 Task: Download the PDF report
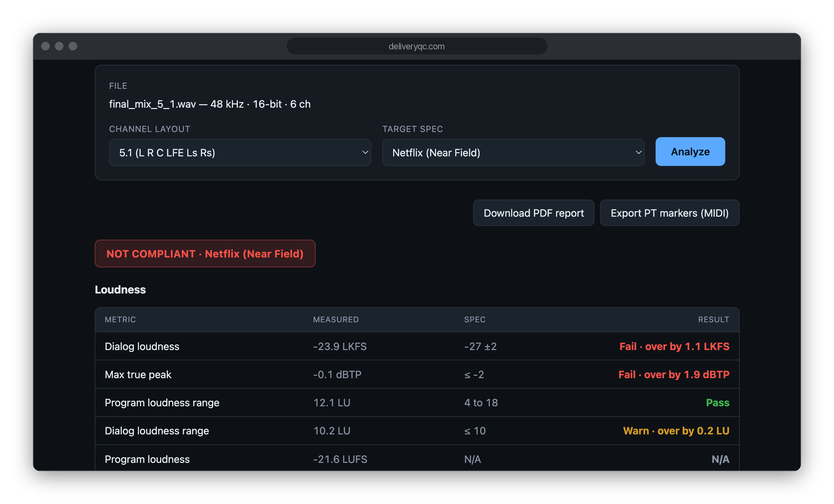click(533, 213)
